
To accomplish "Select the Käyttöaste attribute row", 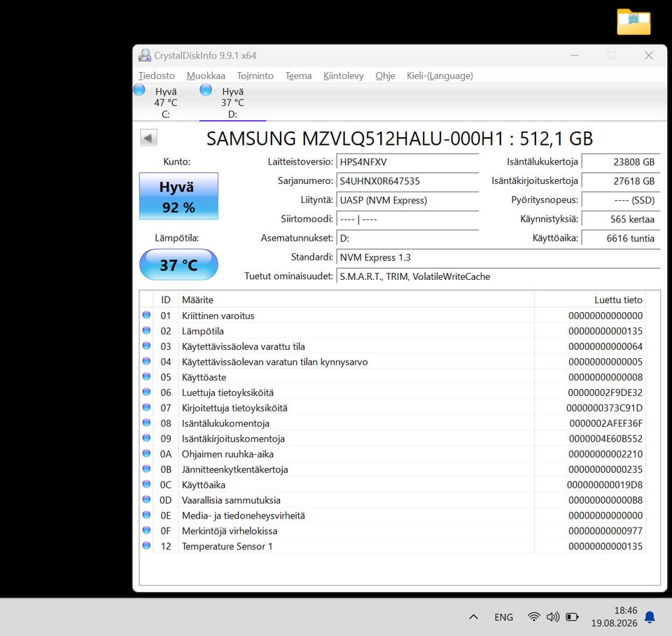I will 393,377.
